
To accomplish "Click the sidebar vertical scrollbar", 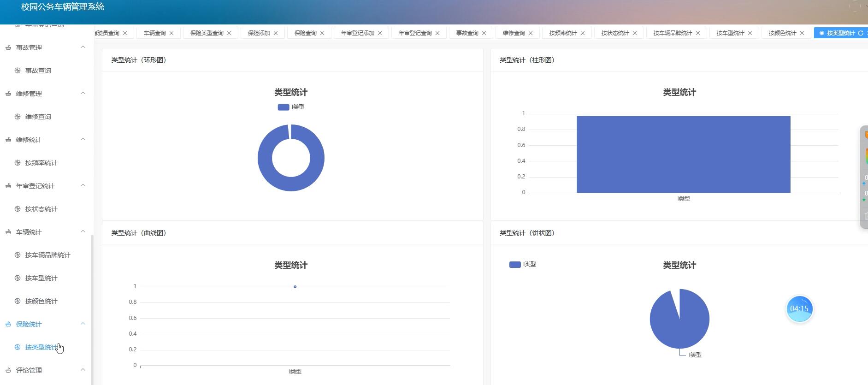I will click(92, 309).
